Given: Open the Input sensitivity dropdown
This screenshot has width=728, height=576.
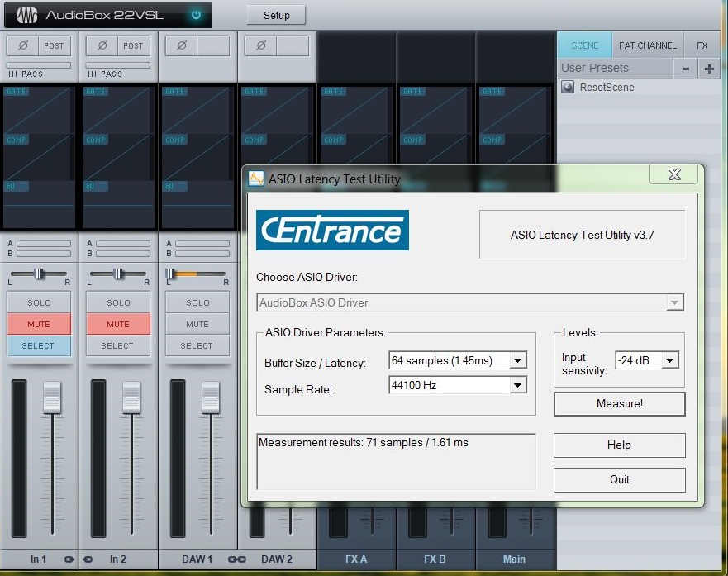Looking at the screenshot, I should pos(669,360).
